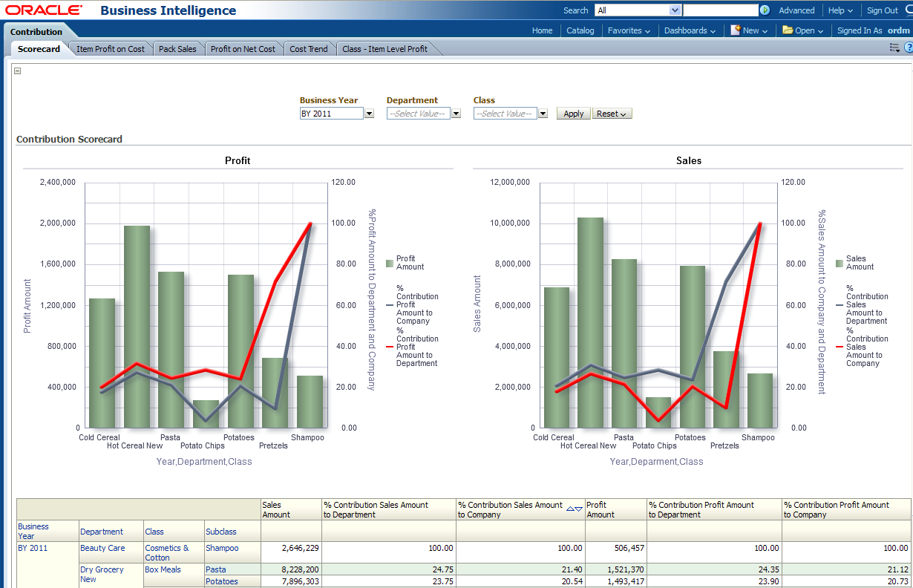The height and width of the screenshot is (588, 913).
Task: Collapse the prompt section minus icon
Action: click(18, 71)
